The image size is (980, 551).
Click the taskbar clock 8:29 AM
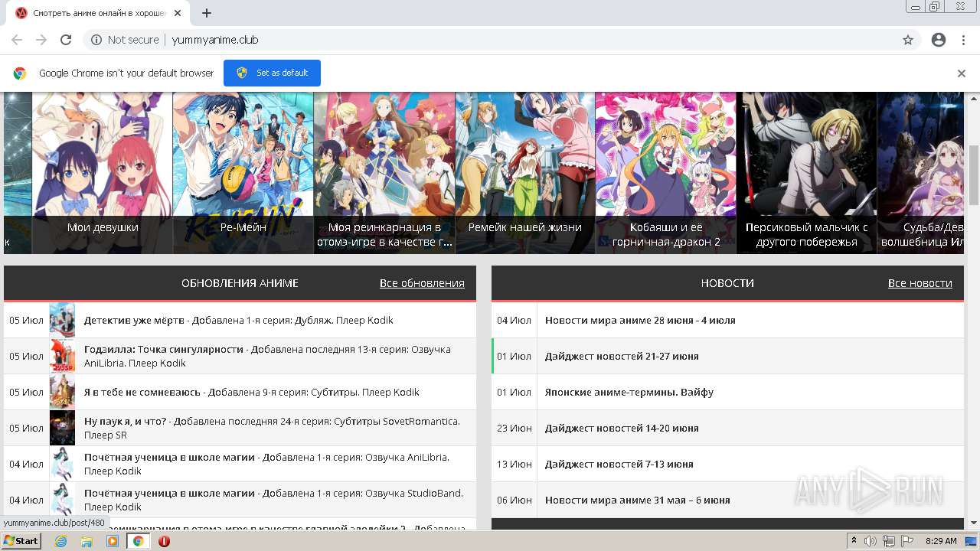click(x=941, y=541)
